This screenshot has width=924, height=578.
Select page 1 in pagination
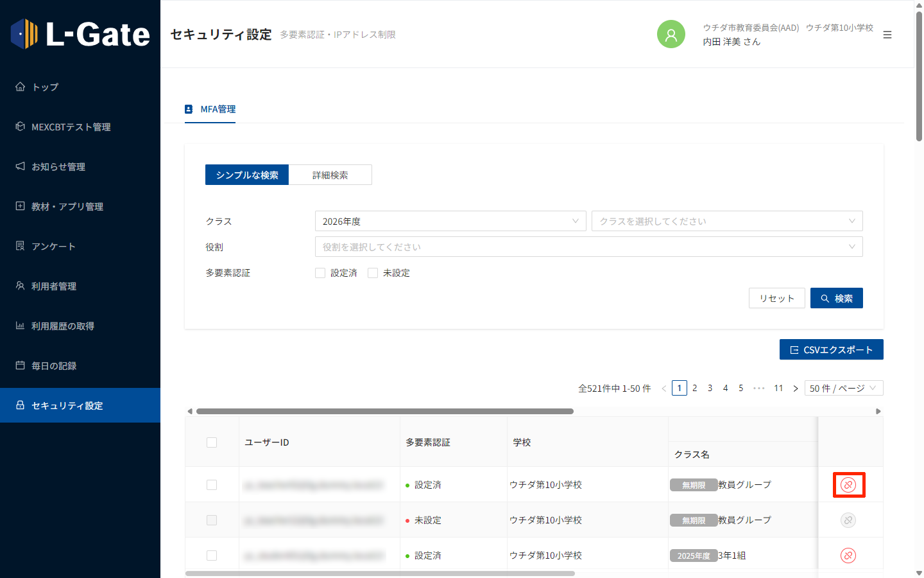pyautogui.click(x=680, y=388)
